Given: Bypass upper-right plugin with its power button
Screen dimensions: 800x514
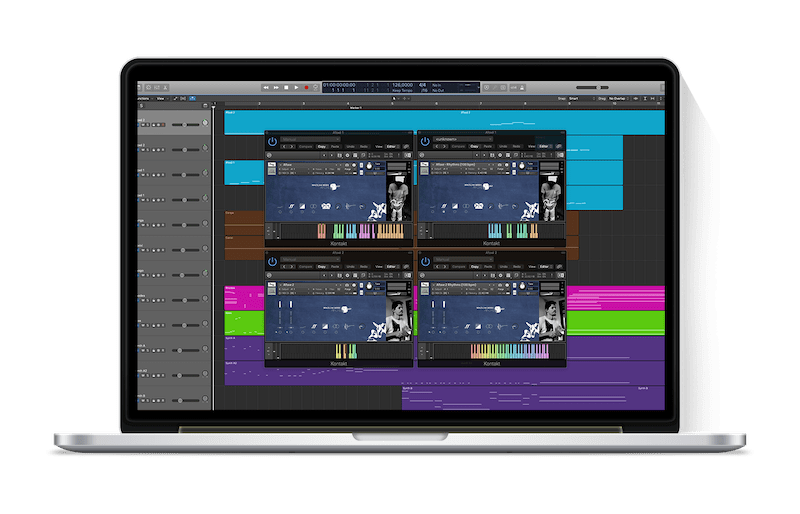Looking at the screenshot, I should click(425, 141).
